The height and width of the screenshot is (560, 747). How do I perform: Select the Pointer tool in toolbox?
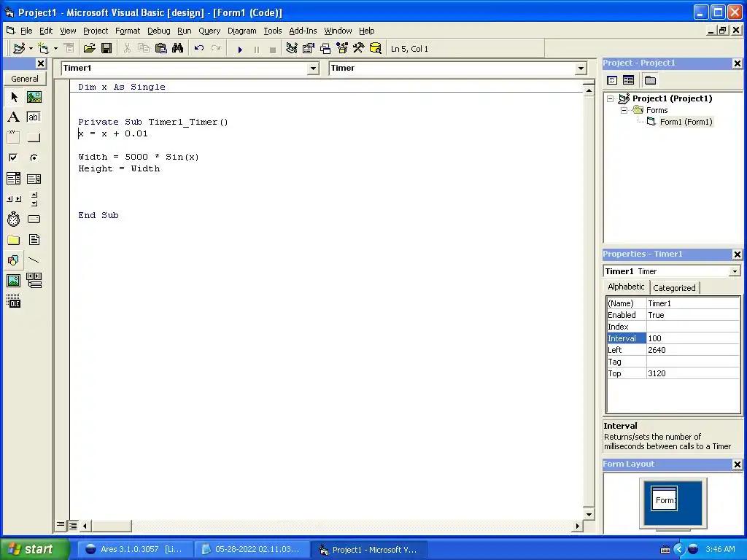point(14,97)
